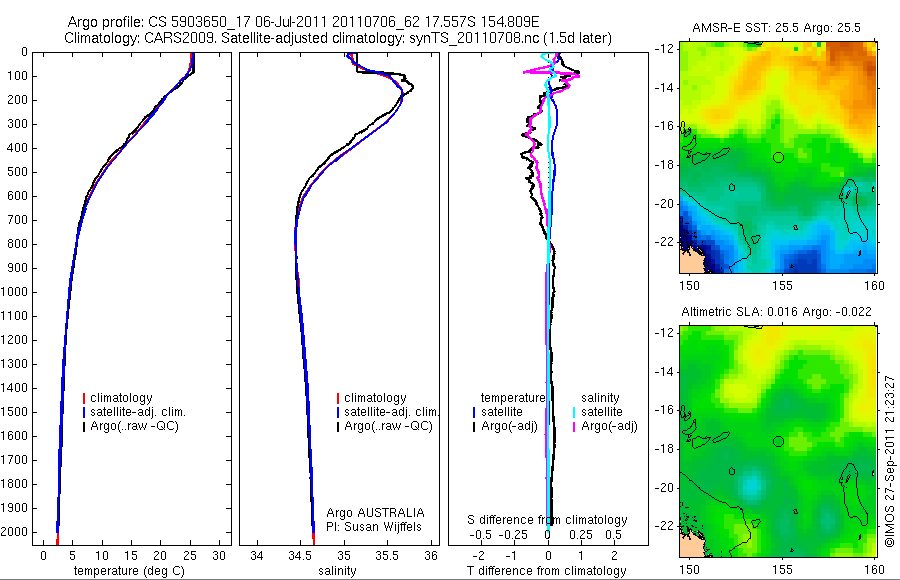Click the AMSR-E SST map title
This screenshot has height=580, width=900.
776,28
